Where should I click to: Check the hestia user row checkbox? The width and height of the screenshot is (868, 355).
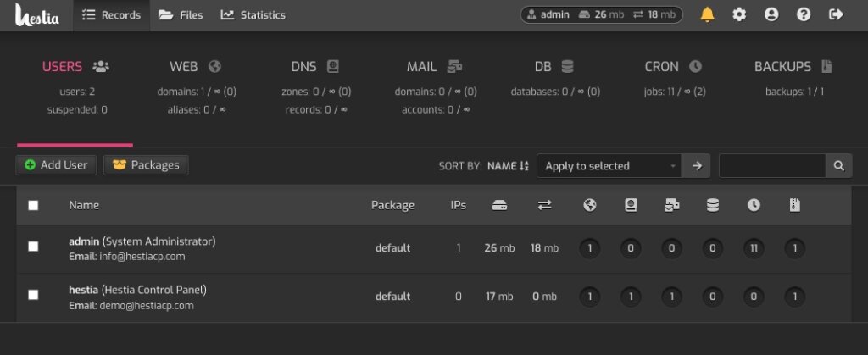33,295
